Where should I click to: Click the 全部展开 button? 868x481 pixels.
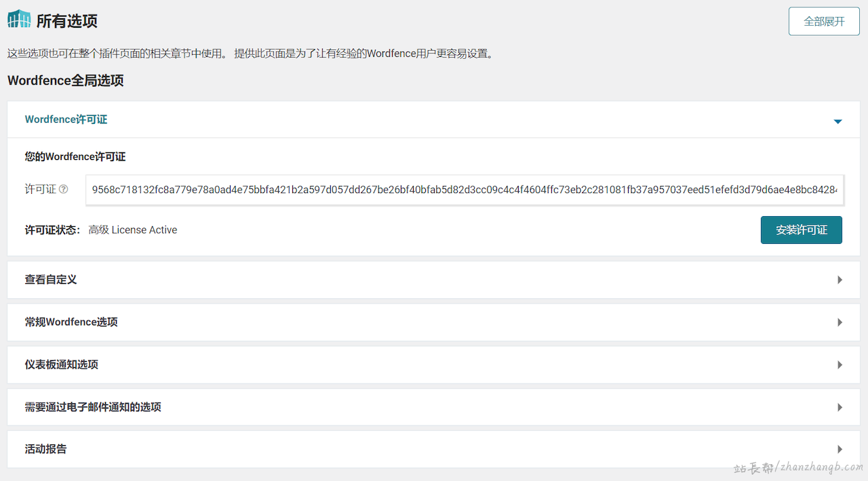tap(824, 21)
